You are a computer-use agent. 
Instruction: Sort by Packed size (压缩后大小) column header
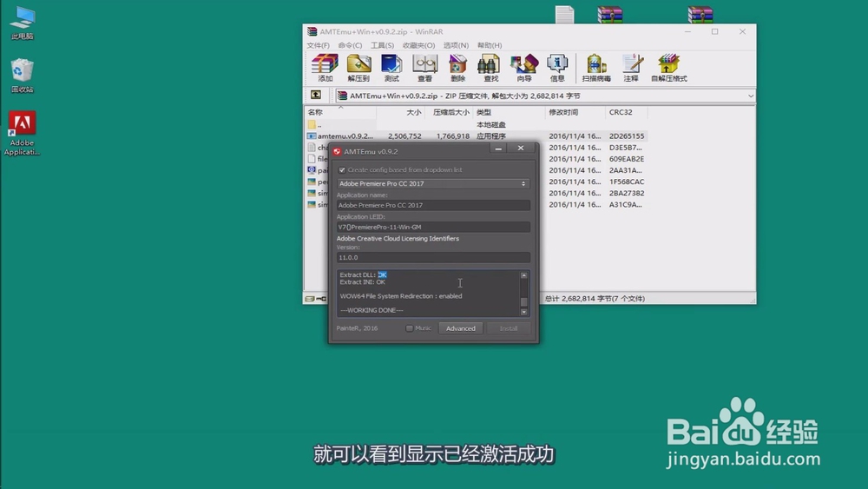click(449, 112)
